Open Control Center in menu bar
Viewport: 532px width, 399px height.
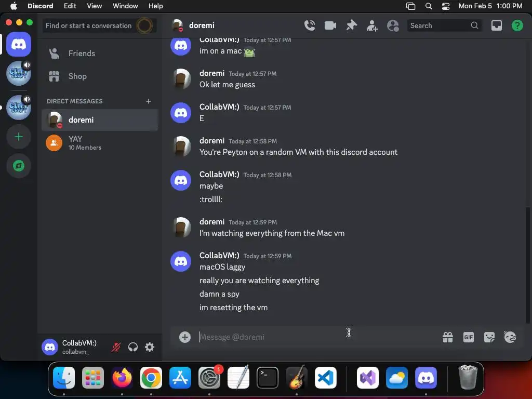pyautogui.click(x=445, y=6)
